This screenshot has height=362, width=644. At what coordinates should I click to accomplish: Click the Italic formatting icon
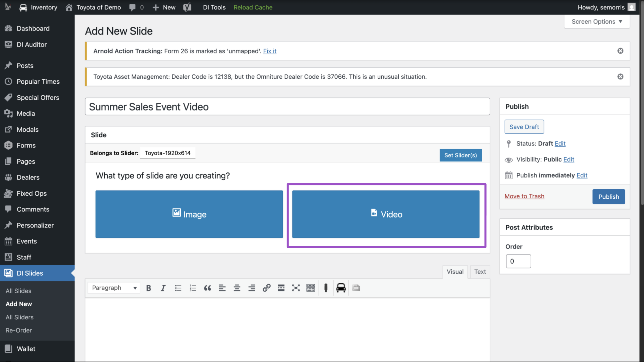(163, 288)
